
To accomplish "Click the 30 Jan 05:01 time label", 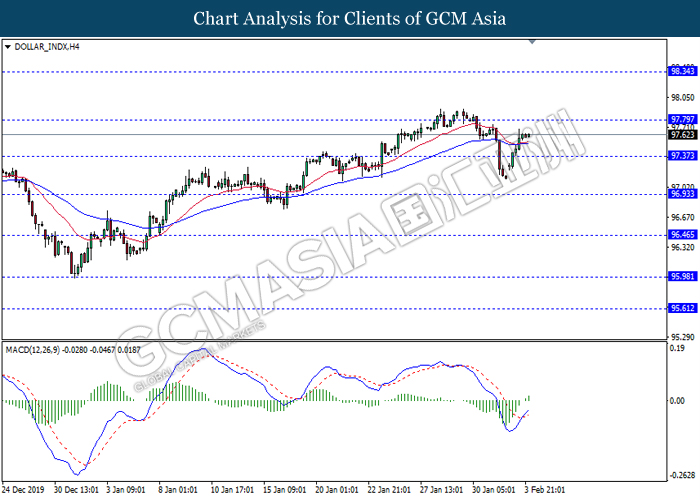I will 493,490.
